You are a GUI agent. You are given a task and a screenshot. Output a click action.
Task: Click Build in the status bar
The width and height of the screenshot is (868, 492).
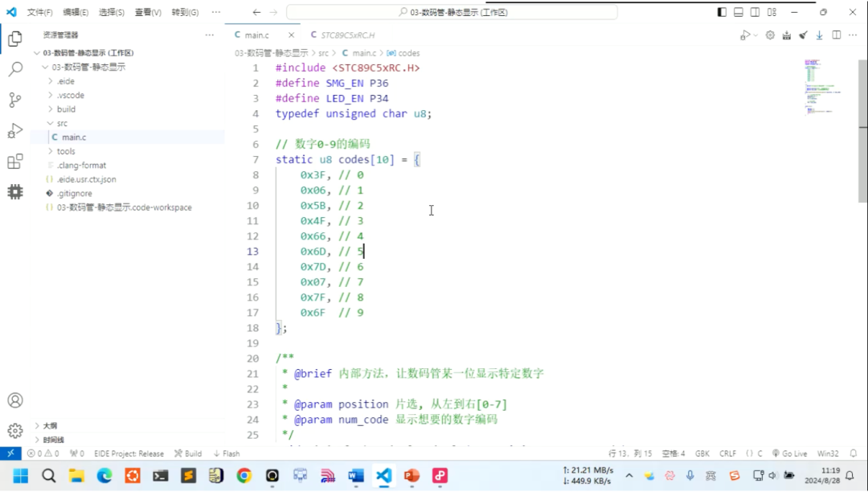pyautogui.click(x=188, y=454)
